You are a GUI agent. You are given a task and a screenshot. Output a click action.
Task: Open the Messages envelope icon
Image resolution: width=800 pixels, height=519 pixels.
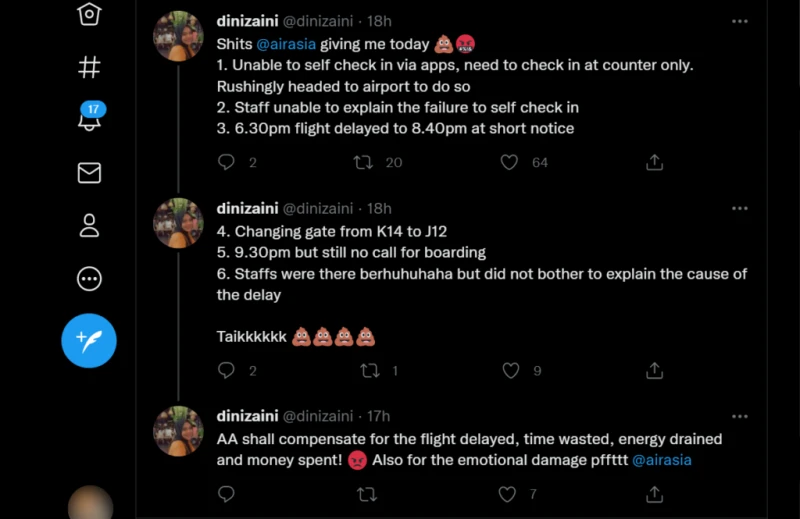coord(89,173)
